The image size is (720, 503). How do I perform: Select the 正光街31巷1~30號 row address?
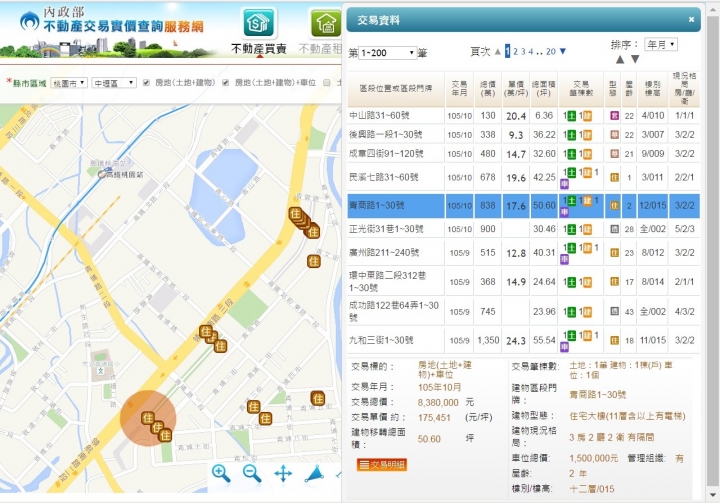pyautogui.click(x=386, y=229)
